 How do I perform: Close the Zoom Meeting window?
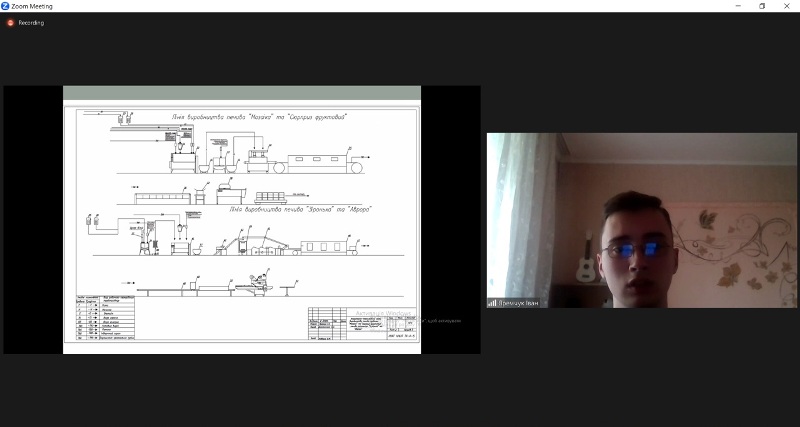click(x=787, y=6)
